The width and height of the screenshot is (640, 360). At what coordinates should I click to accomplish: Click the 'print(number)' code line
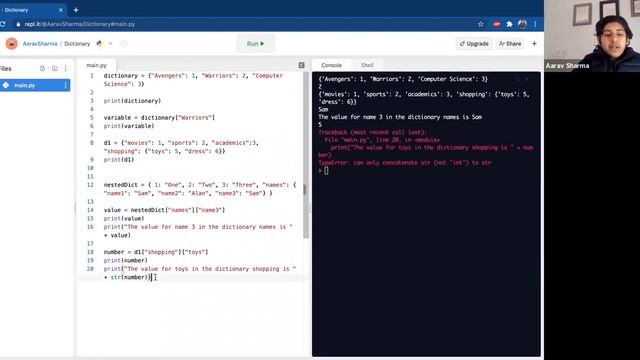coord(126,260)
